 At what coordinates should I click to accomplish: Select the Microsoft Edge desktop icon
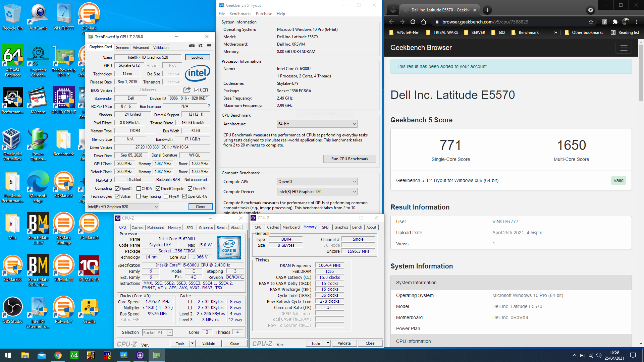[x=38, y=187]
